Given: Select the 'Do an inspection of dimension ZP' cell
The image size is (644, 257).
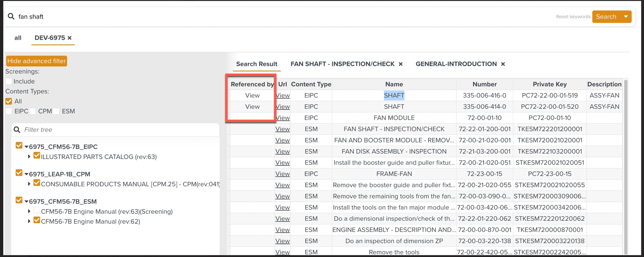Looking at the screenshot, I should pyautogui.click(x=394, y=241).
